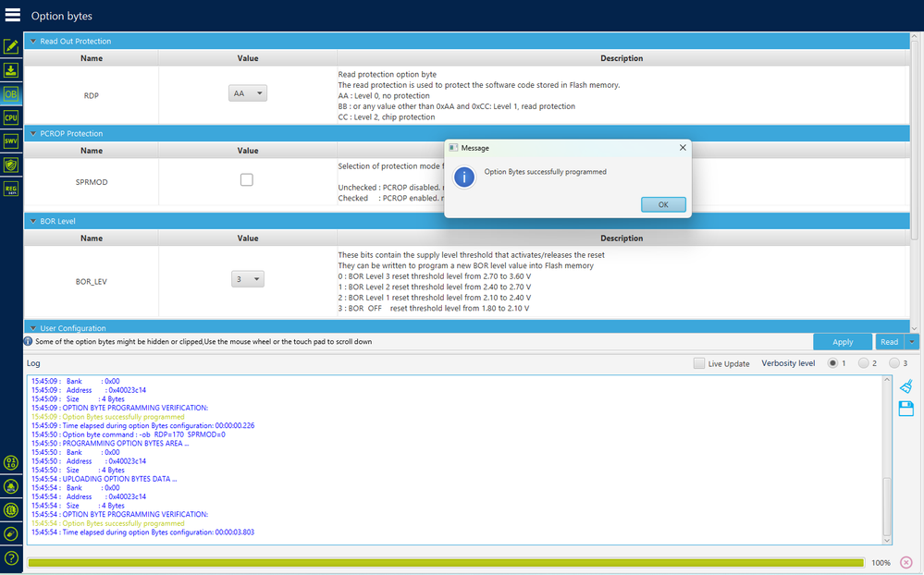Click the Apply button
924x575 pixels.
point(843,342)
